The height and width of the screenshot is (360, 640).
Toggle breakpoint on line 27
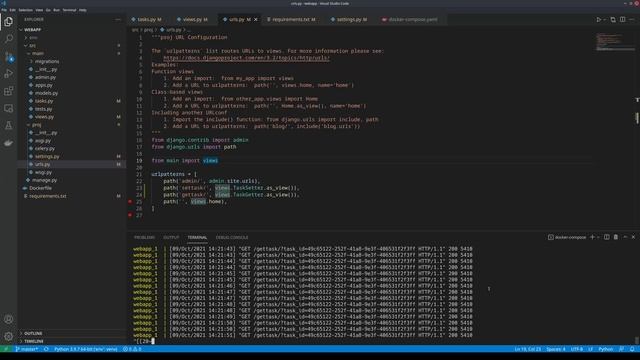[x=130, y=215]
